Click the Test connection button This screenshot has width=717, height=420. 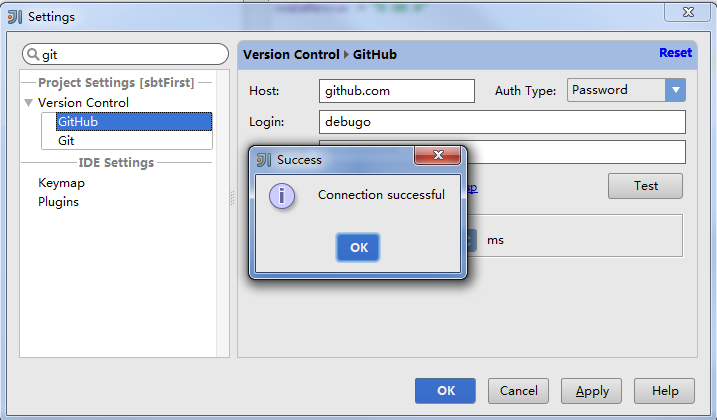[645, 186]
